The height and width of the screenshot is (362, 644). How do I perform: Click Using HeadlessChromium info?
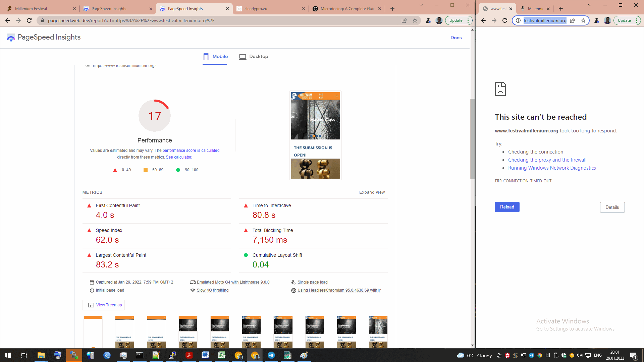tap(339, 290)
